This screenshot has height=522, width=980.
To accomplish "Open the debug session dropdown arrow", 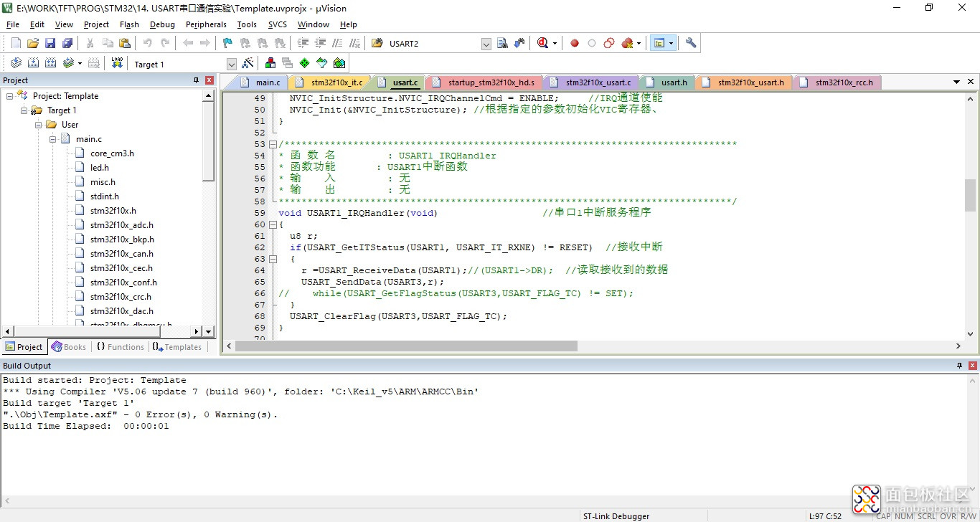I will (x=555, y=44).
